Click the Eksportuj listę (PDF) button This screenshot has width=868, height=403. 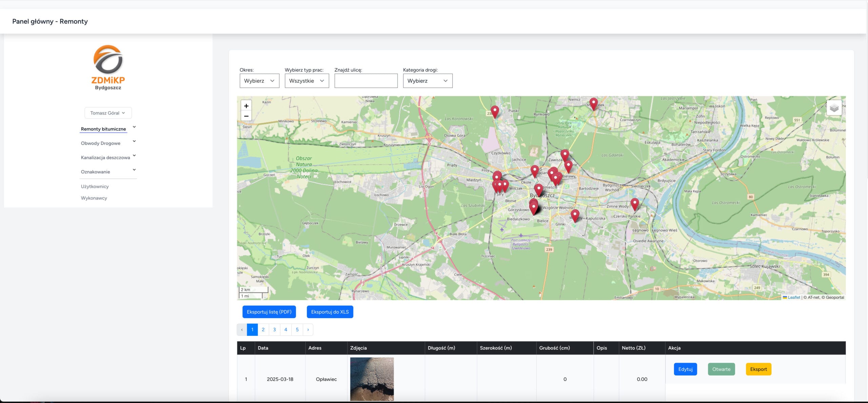point(269,312)
